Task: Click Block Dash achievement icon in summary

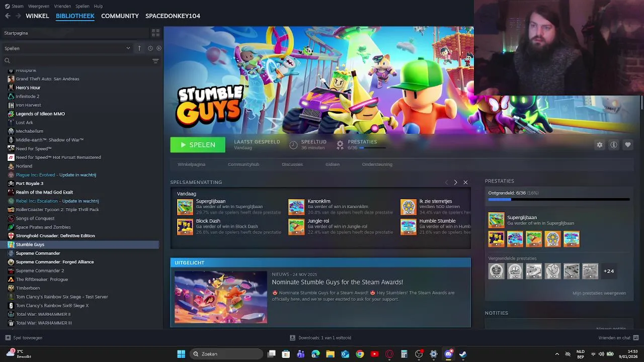Action: pyautogui.click(x=185, y=227)
